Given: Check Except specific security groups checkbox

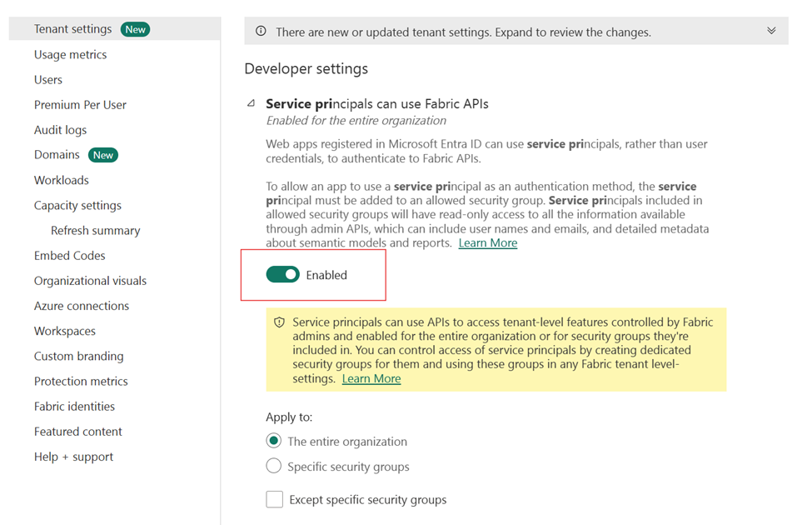Looking at the screenshot, I should (x=275, y=500).
